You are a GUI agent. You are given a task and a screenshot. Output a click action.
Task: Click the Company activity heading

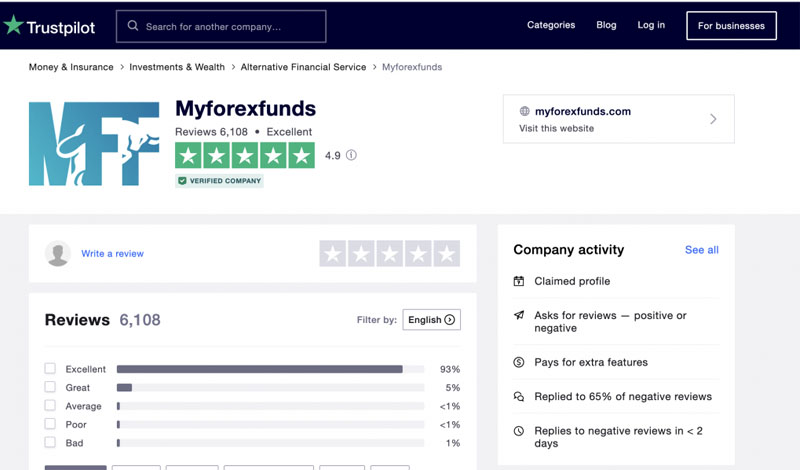pyautogui.click(x=568, y=250)
